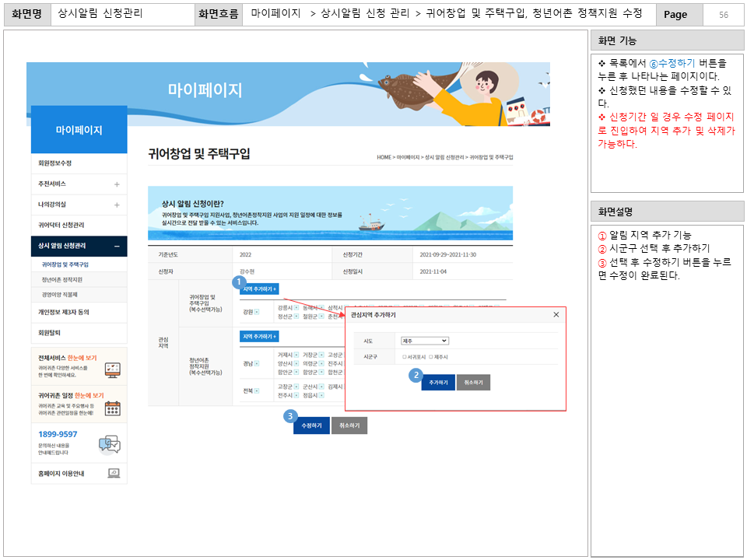This screenshot has height=560, width=747.
Task: Remove the 전북 region with its x icon
Action: (x=256, y=390)
